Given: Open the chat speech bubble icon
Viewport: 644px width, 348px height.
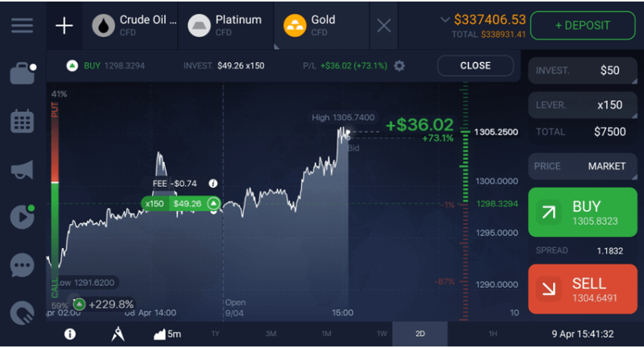Looking at the screenshot, I should (x=23, y=265).
